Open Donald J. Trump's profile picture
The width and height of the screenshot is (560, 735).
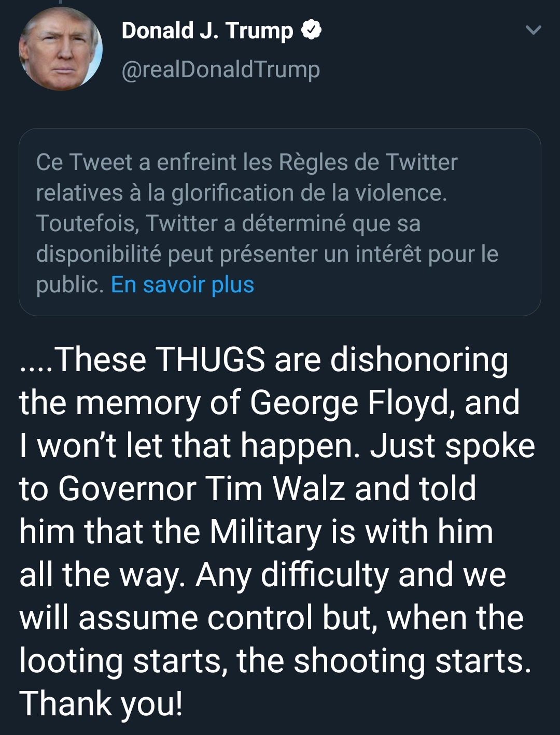click(x=60, y=49)
